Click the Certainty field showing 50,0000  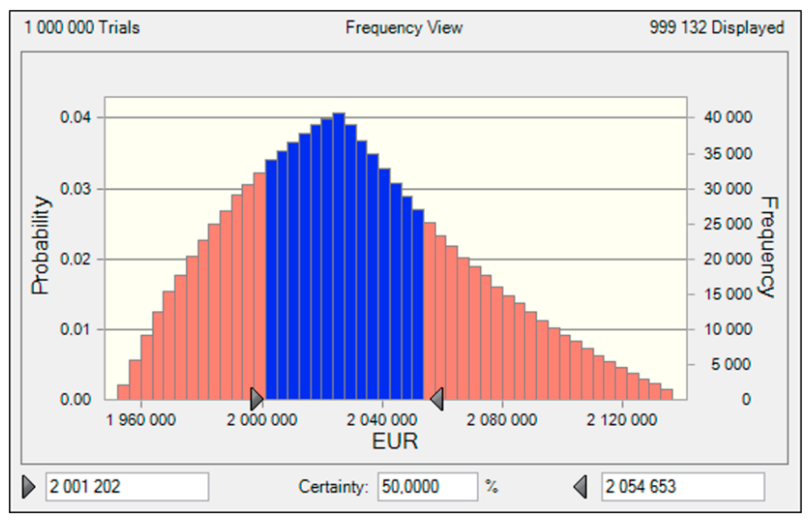pos(427,486)
